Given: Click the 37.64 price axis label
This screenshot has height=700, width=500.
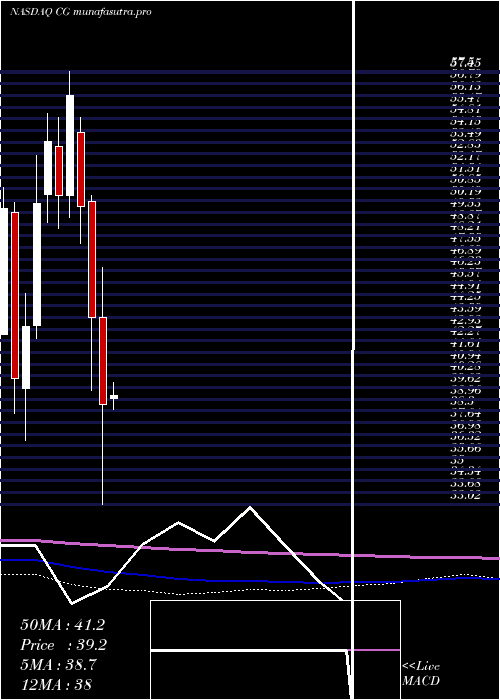Looking at the screenshot, I should 465,414.
